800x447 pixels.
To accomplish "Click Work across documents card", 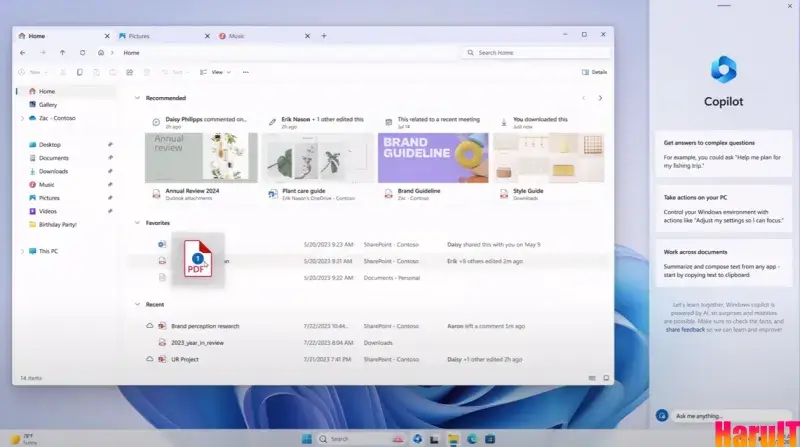I will [x=723, y=263].
